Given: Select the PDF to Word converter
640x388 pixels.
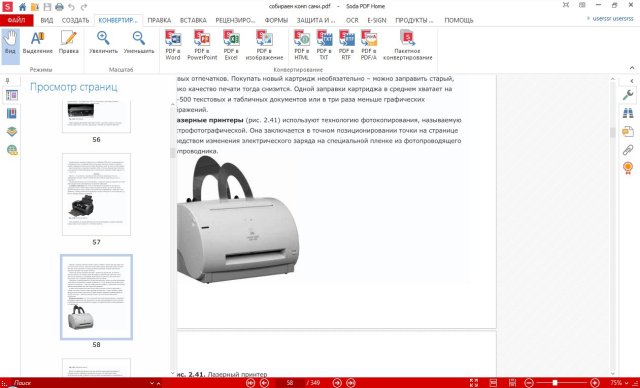Looking at the screenshot, I should click(x=173, y=45).
